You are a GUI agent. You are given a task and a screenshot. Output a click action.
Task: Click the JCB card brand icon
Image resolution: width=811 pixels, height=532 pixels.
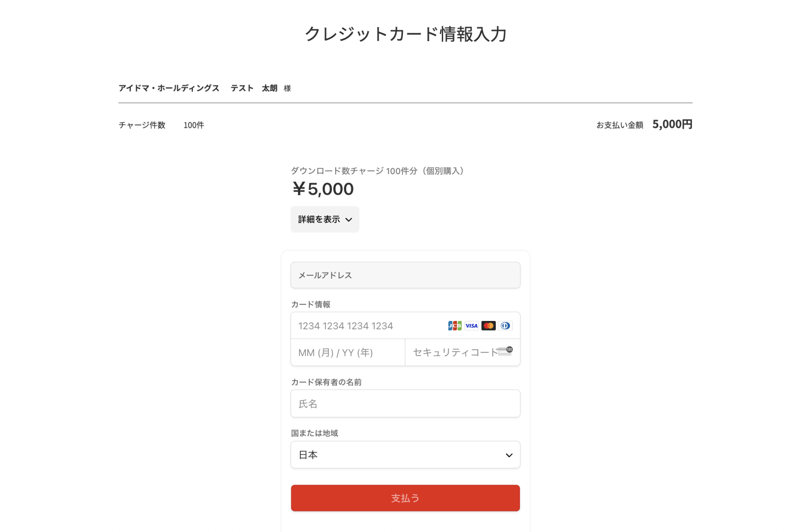pyautogui.click(x=454, y=326)
